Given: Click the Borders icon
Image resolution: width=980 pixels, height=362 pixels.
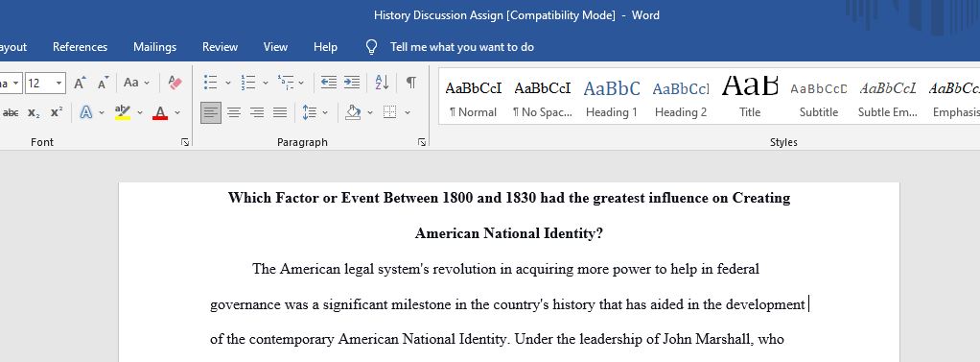Looking at the screenshot, I should click(x=390, y=112).
